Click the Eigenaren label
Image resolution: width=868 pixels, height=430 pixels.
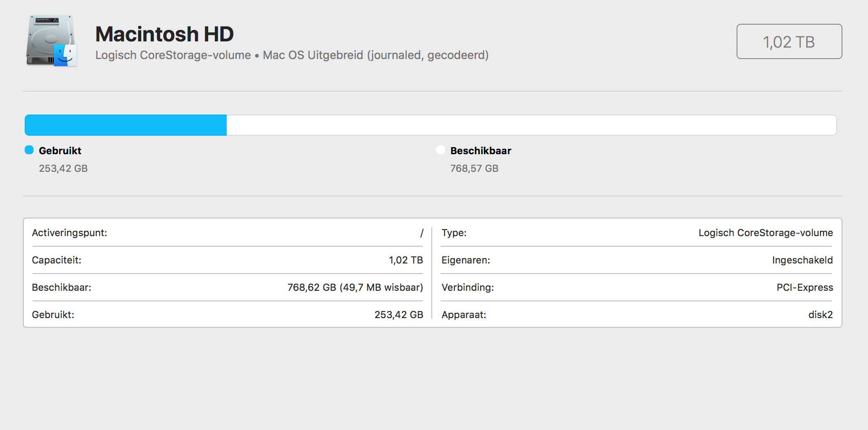coord(466,260)
